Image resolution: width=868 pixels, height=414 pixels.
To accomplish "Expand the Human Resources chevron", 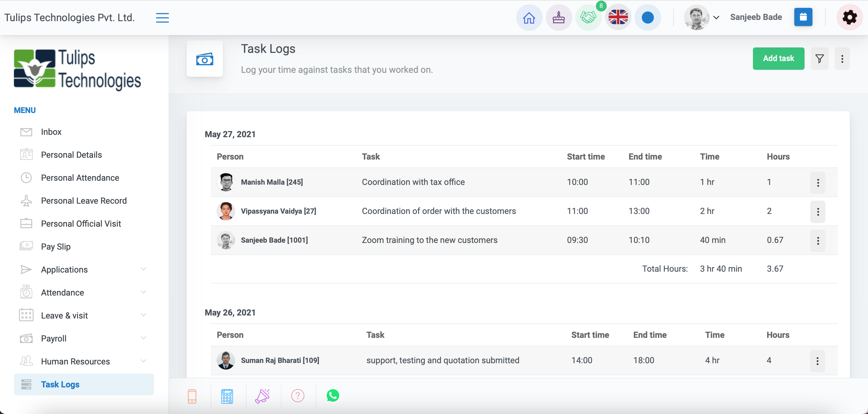I will pos(143,361).
